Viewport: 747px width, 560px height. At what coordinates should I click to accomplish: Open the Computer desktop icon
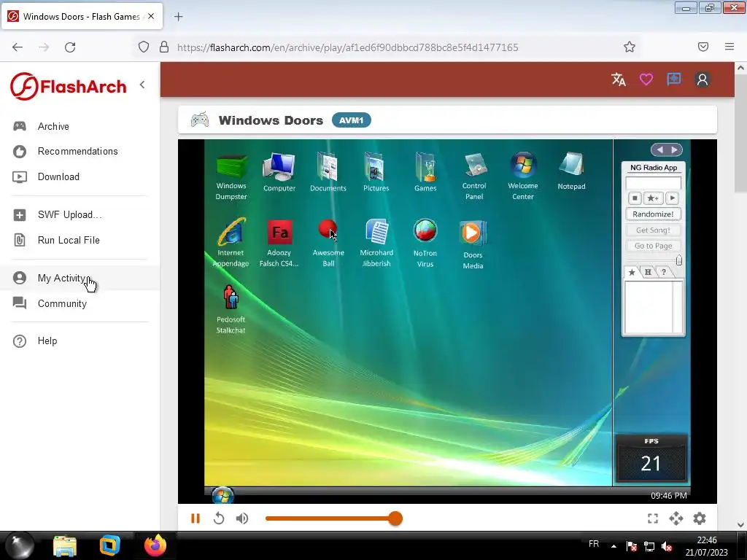tap(279, 172)
